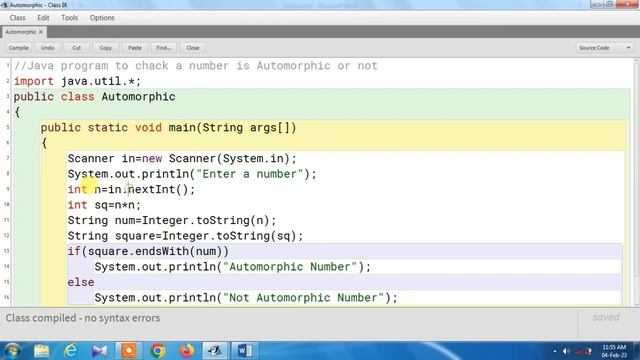Click line number 13 in the margin
The image size is (640, 360).
coord(7,251)
